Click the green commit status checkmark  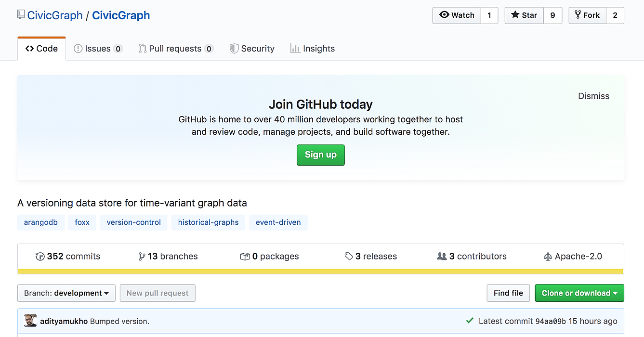[x=470, y=321]
